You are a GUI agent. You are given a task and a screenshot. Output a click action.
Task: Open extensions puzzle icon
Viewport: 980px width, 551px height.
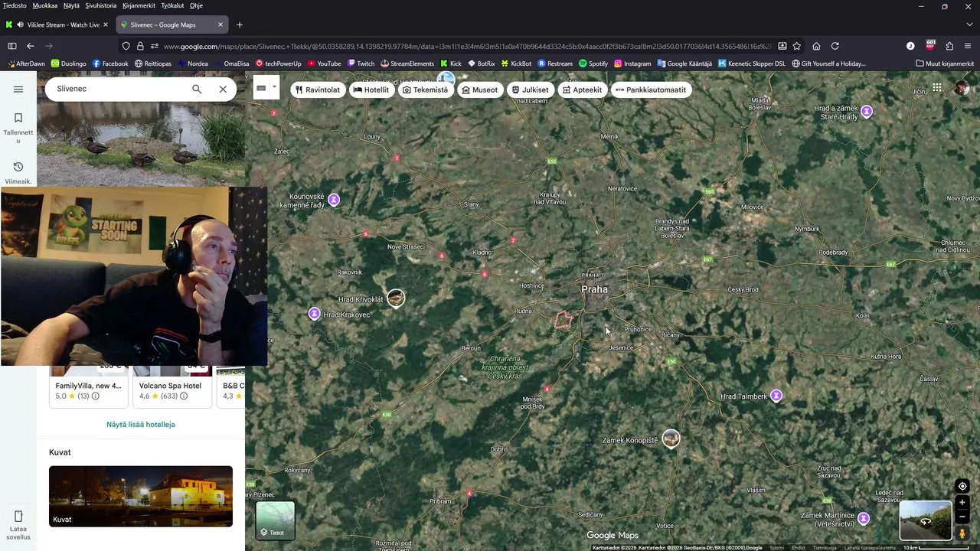pyautogui.click(x=949, y=46)
